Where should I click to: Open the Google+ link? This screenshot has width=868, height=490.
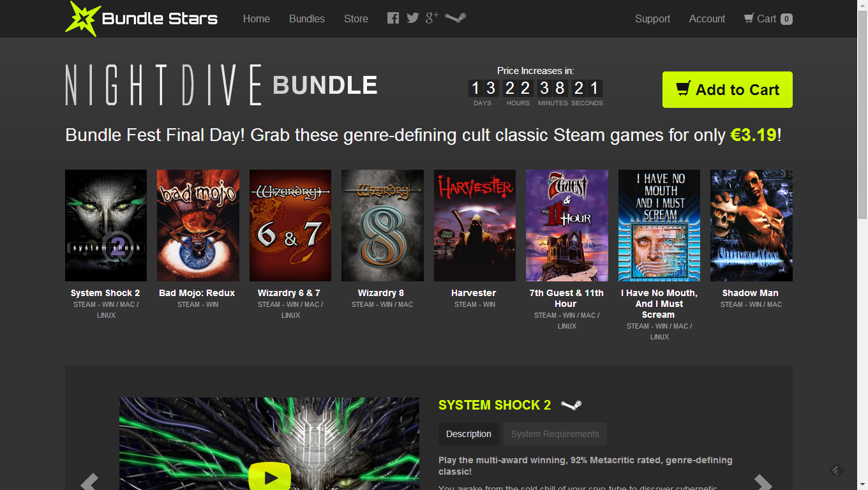pos(431,18)
